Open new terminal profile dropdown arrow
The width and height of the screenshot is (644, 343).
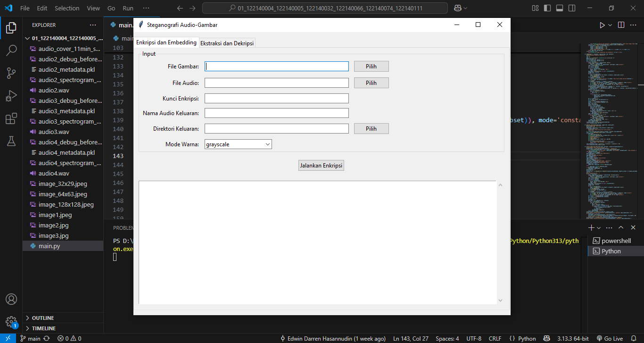coord(599,227)
